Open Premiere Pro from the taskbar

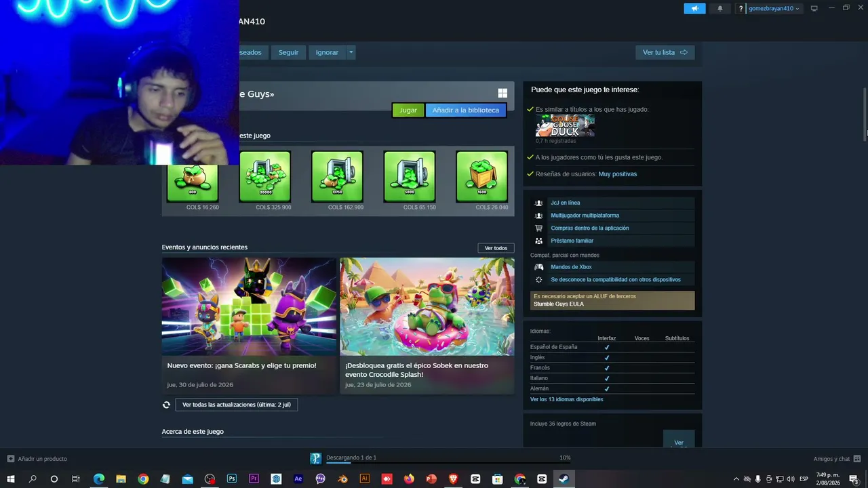[x=254, y=479]
